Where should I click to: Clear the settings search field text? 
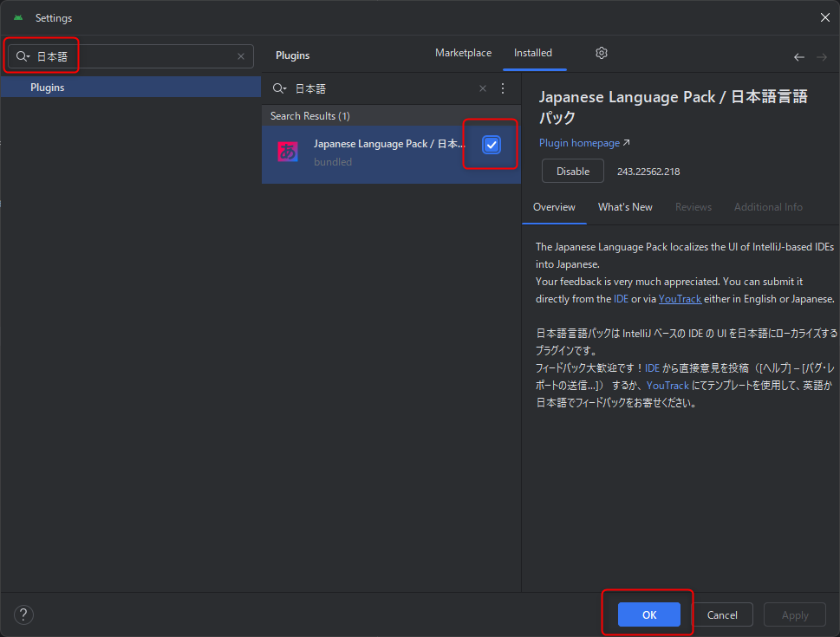tap(241, 56)
